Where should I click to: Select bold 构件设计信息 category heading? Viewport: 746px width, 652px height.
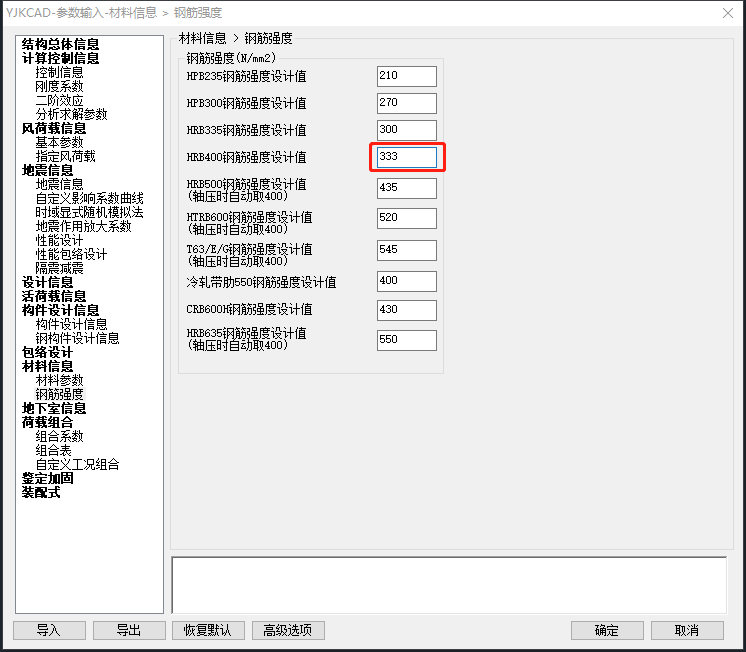(x=60, y=310)
